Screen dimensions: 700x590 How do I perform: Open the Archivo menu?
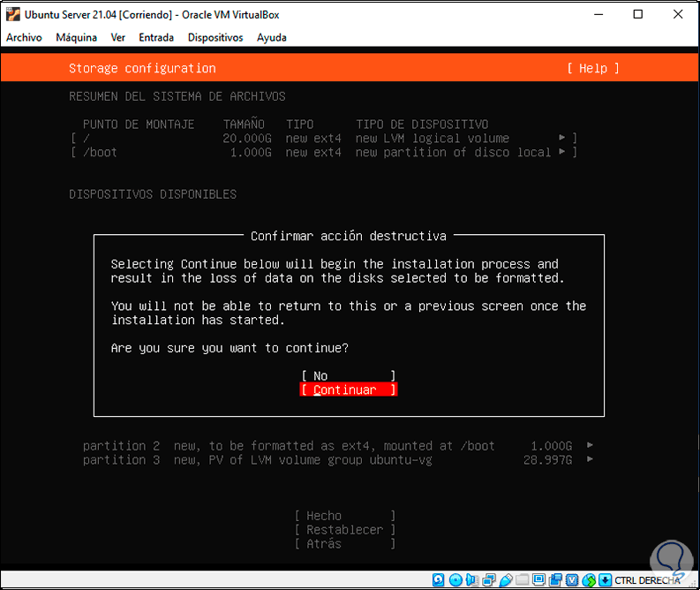tap(24, 37)
